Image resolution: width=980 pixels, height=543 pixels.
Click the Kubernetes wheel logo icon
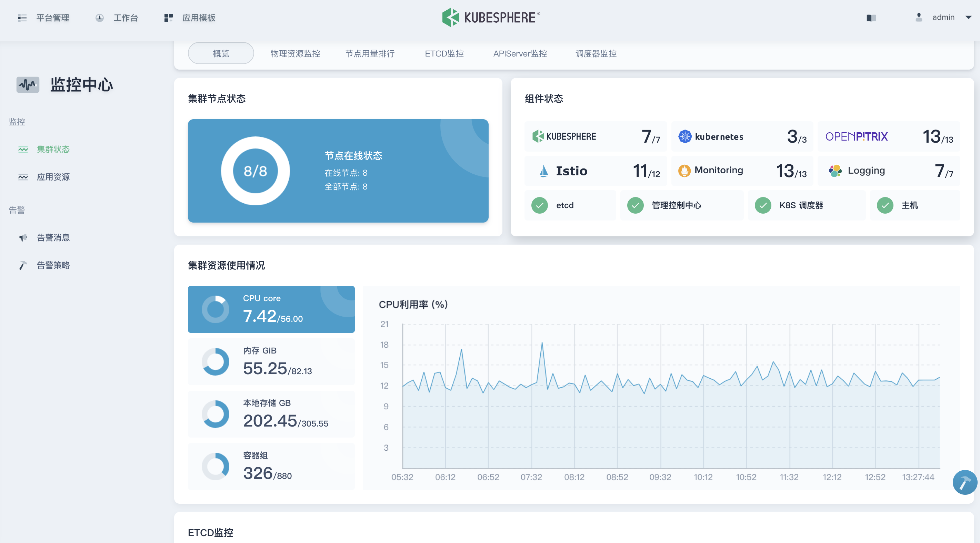tap(685, 136)
